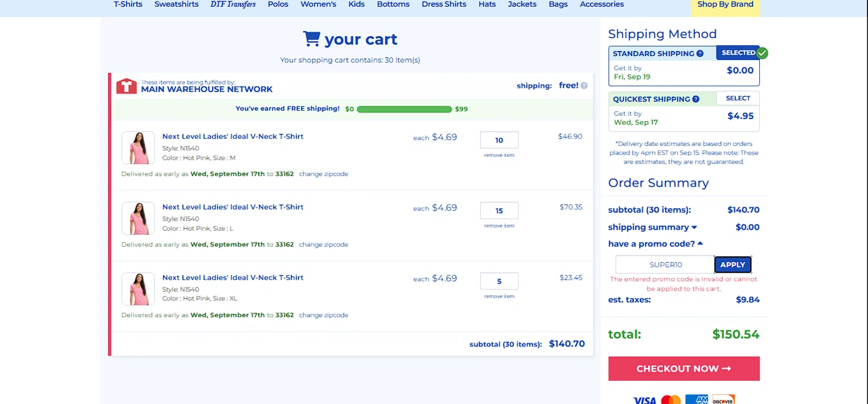The height and width of the screenshot is (404, 868).
Task: Open the size L V-Neck T-Shirt product link
Action: click(x=233, y=207)
